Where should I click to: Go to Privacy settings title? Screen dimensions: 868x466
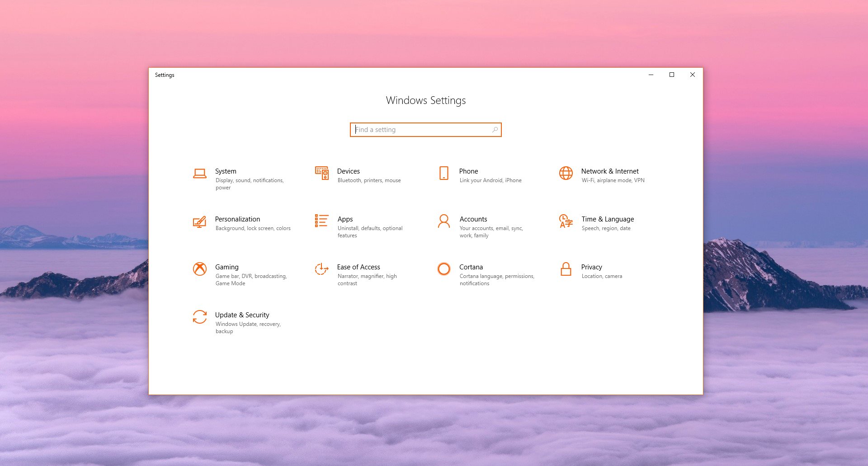pyautogui.click(x=592, y=267)
